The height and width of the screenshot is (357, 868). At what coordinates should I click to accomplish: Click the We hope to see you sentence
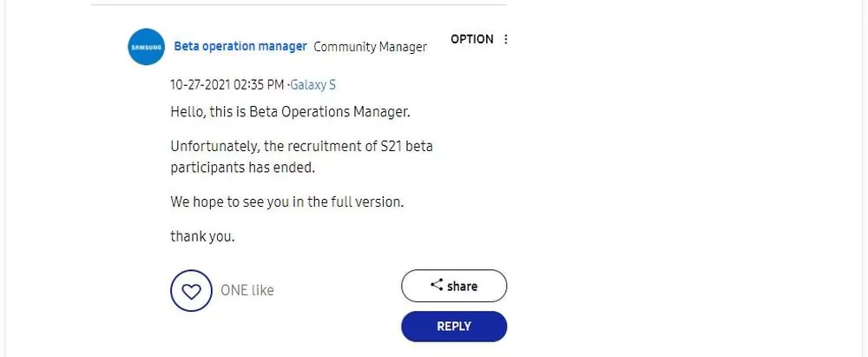(286, 202)
